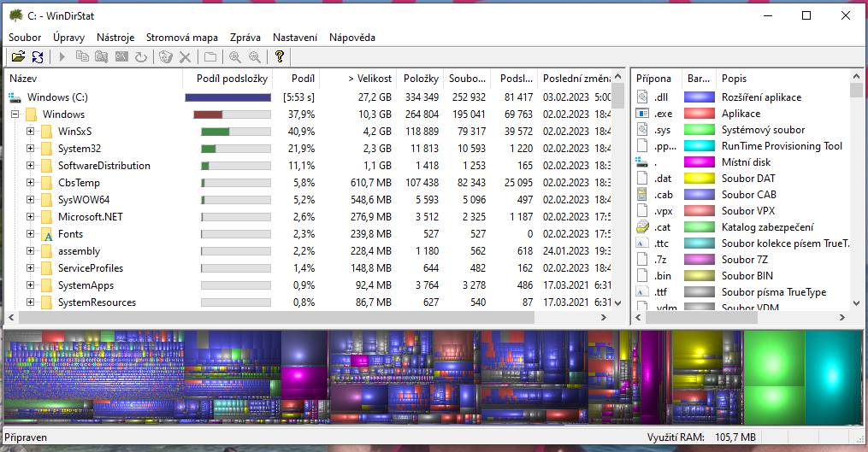Click the .cat file type icon
Screen dimensions: 868x452
pyautogui.click(x=642, y=226)
